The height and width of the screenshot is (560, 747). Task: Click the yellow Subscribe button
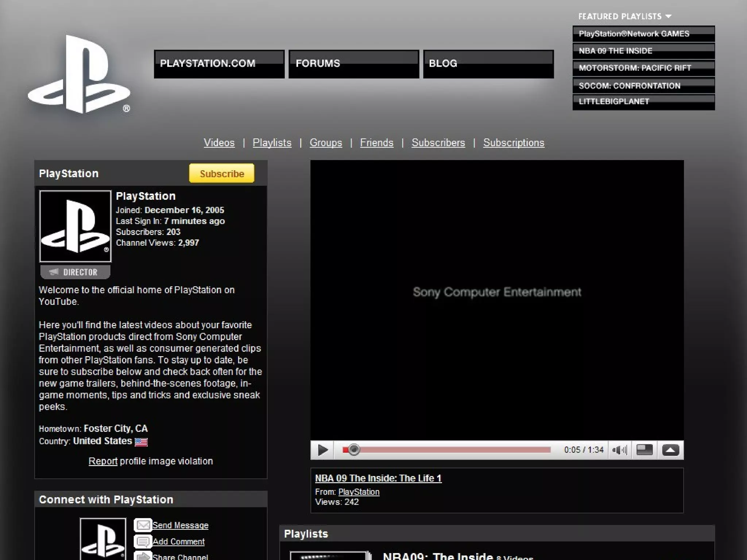coord(221,174)
